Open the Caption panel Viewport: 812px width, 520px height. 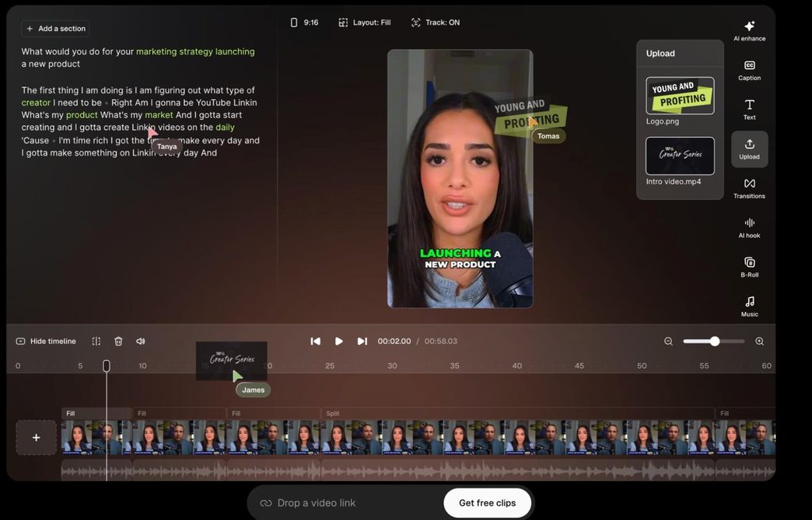point(749,71)
